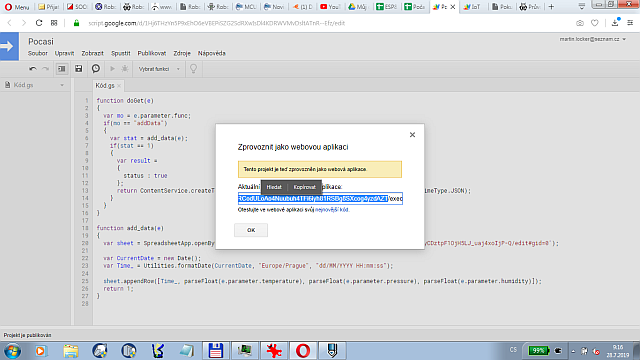This screenshot has width=640, height=360.
Task: Click the run play button icon
Action: [112, 69]
